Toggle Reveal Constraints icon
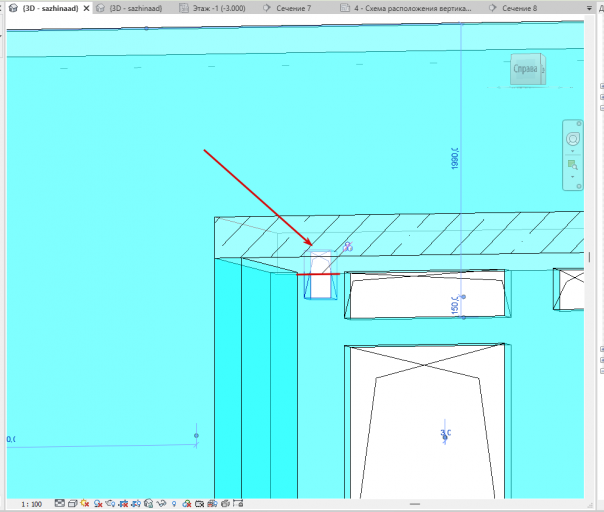Image resolution: width=604 pixels, height=512 pixels. (238, 504)
